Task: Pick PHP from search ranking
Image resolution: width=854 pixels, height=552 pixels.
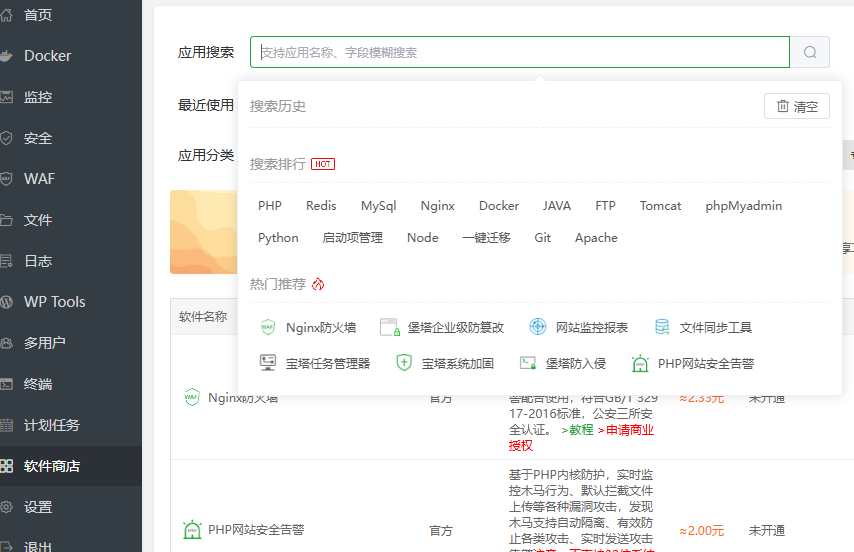Action: (x=270, y=206)
